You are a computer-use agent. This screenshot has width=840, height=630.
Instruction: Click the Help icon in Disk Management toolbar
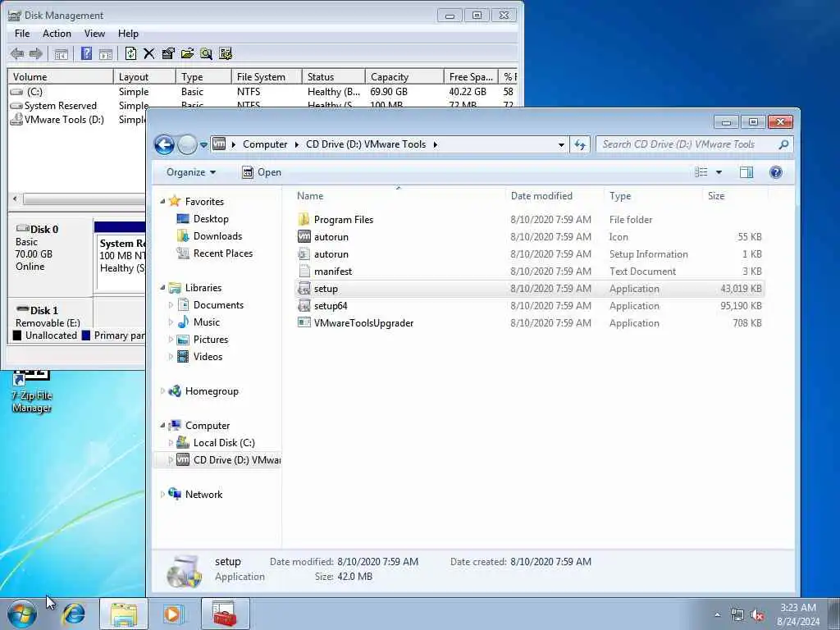tap(86, 53)
